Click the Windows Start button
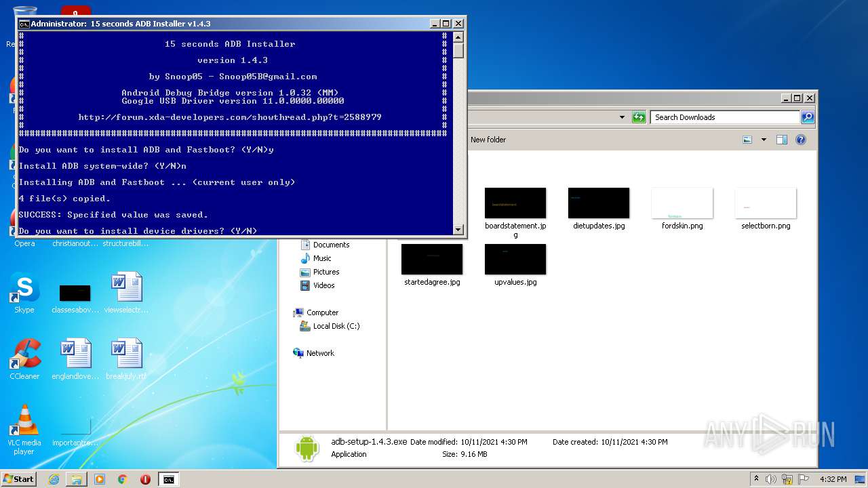This screenshot has width=868, height=488. click(19, 479)
